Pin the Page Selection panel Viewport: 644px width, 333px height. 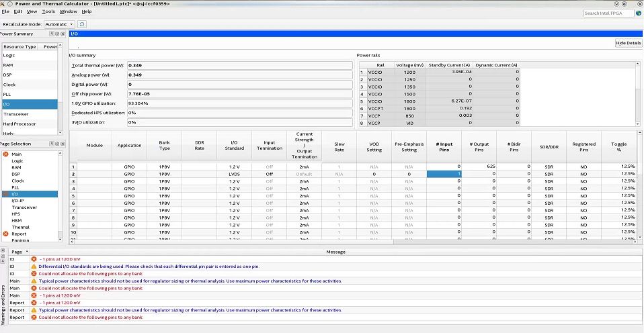pyautogui.click(x=52, y=144)
